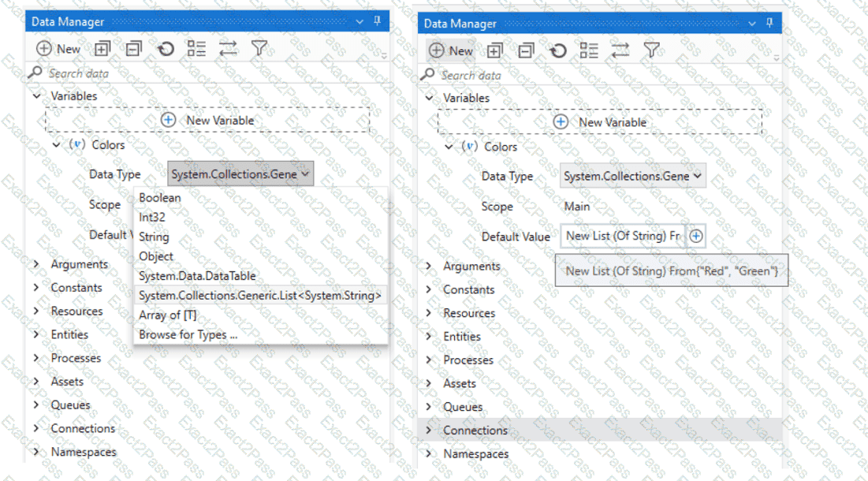This screenshot has height=481, width=868.
Task: Expand Assets in left panel
Action: [x=36, y=382]
